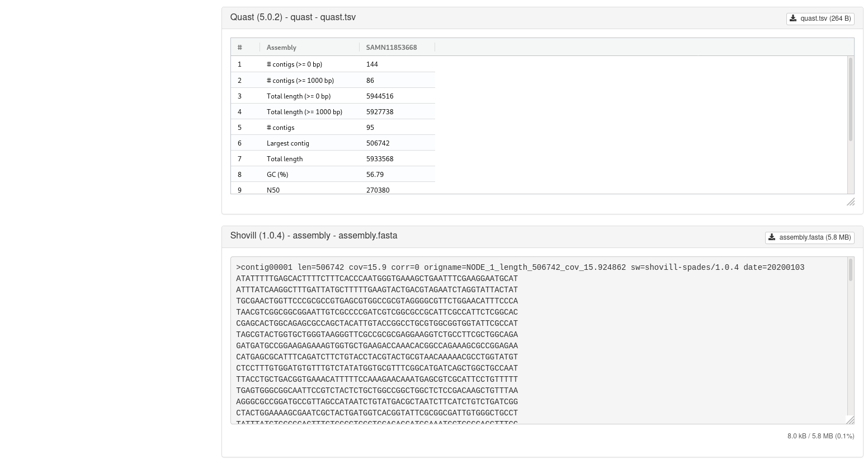Image resolution: width=868 pixels, height=463 pixels.
Task: Click the value 5933568
Action: (x=380, y=158)
